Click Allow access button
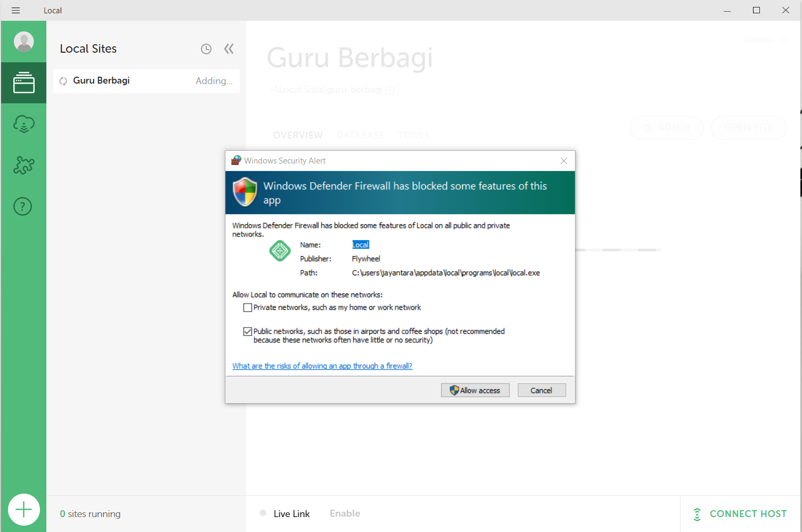Viewport: 802px width, 532px height. tap(475, 390)
